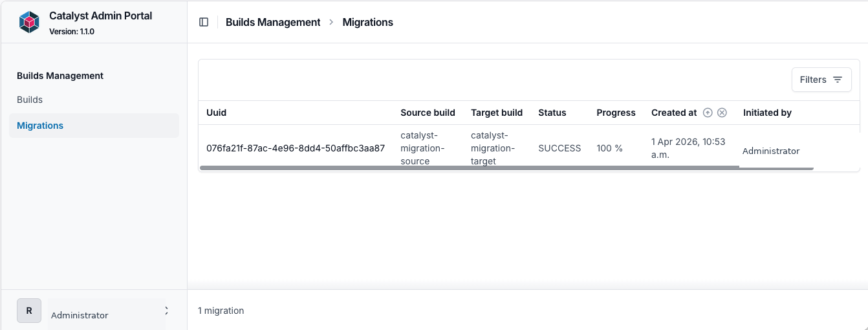Click the Version: 1.1.0 label

pos(72,31)
